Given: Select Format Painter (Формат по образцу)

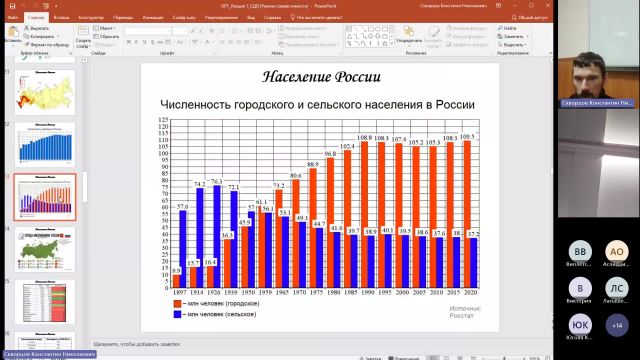Looking at the screenshot, I should [x=47, y=44].
